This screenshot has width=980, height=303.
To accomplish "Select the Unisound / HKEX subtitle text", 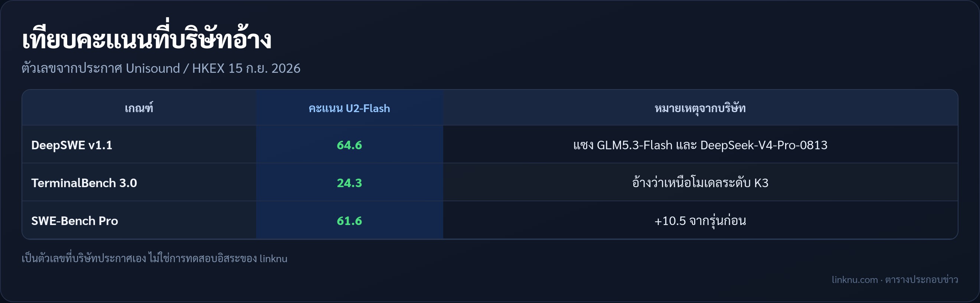I will pos(161,68).
